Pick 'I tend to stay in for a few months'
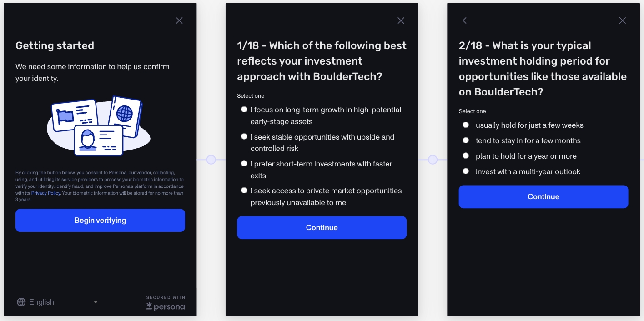This screenshot has height=321, width=644. [x=466, y=140]
